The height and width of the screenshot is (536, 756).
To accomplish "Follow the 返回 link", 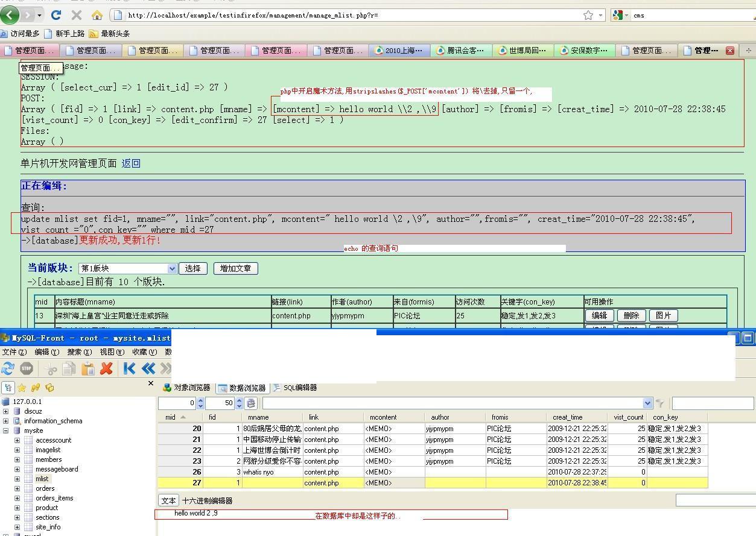I will pos(131,163).
